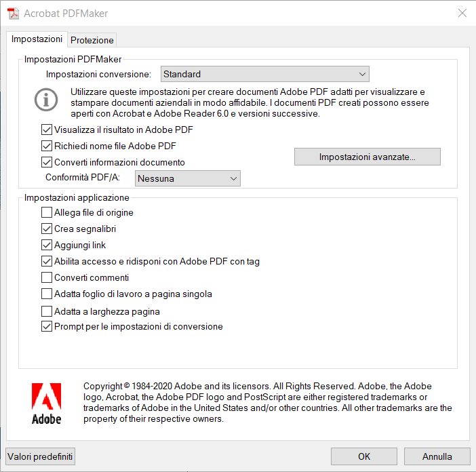Select the Impostazioni tab
476x472 pixels.
click(37, 39)
